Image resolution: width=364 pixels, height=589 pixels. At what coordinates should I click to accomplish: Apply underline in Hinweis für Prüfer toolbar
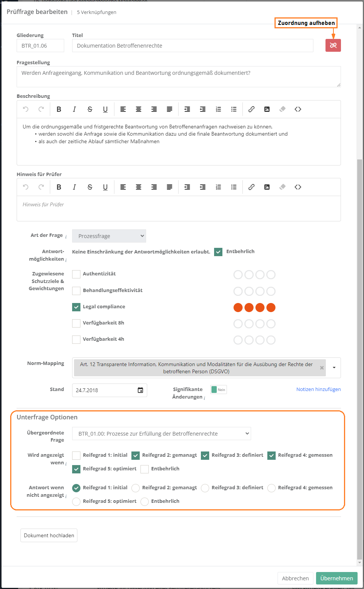[x=105, y=187]
